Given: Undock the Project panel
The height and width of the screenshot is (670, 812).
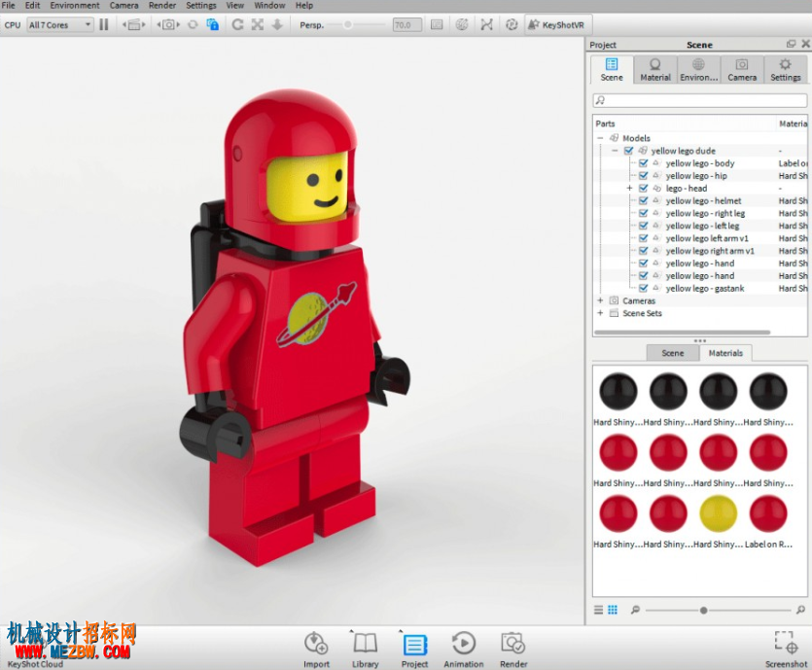Looking at the screenshot, I should (x=791, y=44).
